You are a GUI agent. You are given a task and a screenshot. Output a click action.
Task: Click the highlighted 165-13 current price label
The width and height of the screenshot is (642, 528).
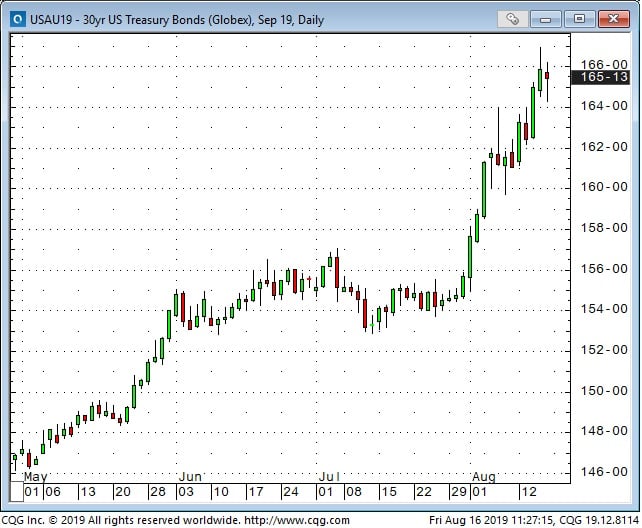click(600, 77)
